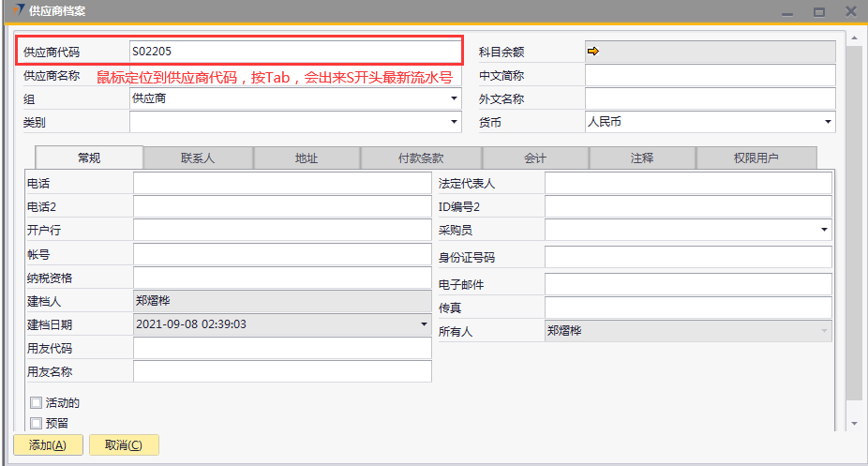Screen dimensions: 868x466
Task: Expand the 组 dropdown showing 供应商
Action: tap(454, 98)
